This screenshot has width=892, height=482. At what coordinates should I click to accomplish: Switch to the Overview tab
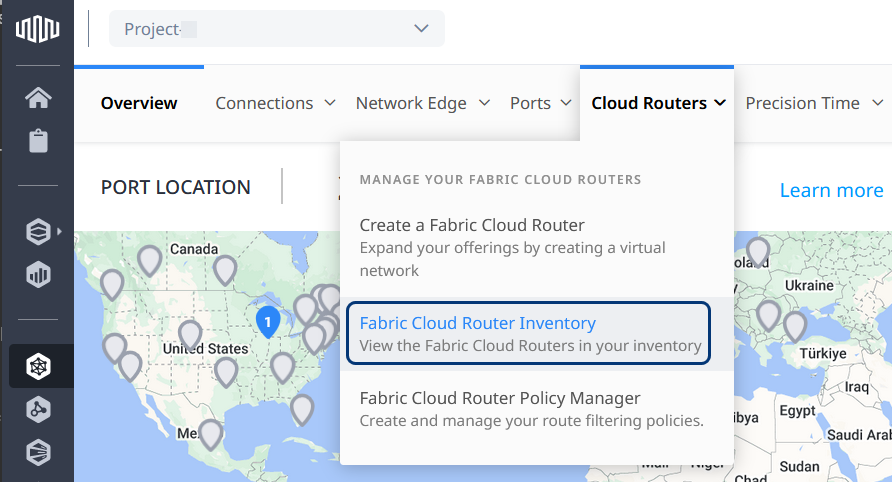[x=139, y=103]
